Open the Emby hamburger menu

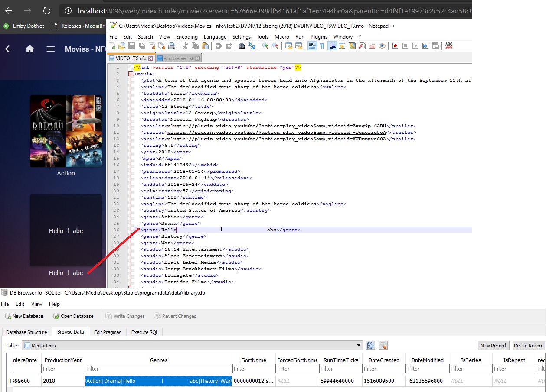click(51, 49)
